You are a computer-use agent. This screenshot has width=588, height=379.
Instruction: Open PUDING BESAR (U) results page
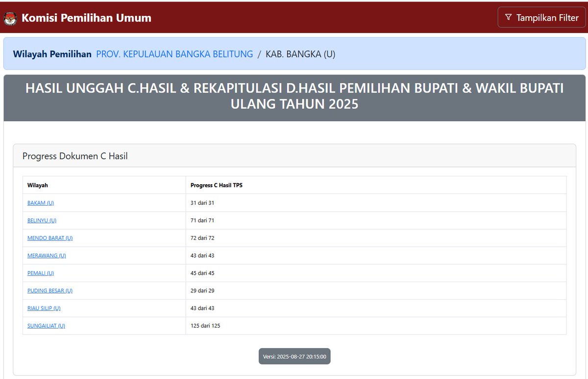coord(49,290)
